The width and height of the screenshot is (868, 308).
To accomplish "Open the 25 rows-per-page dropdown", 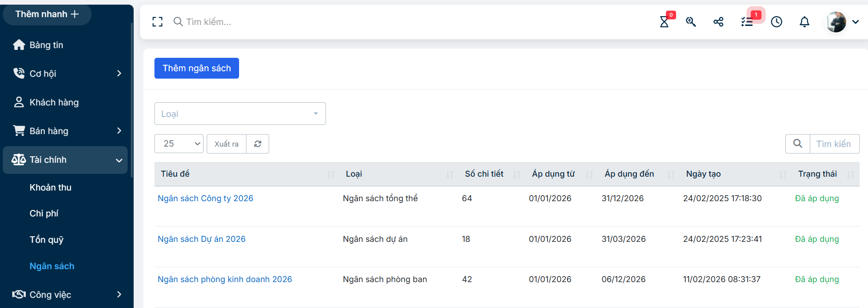I will [x=179, y=144].
